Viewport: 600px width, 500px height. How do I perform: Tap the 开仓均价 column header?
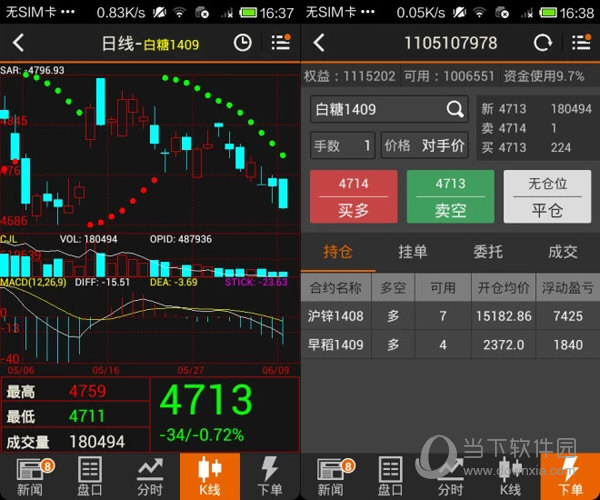(504, 287)
